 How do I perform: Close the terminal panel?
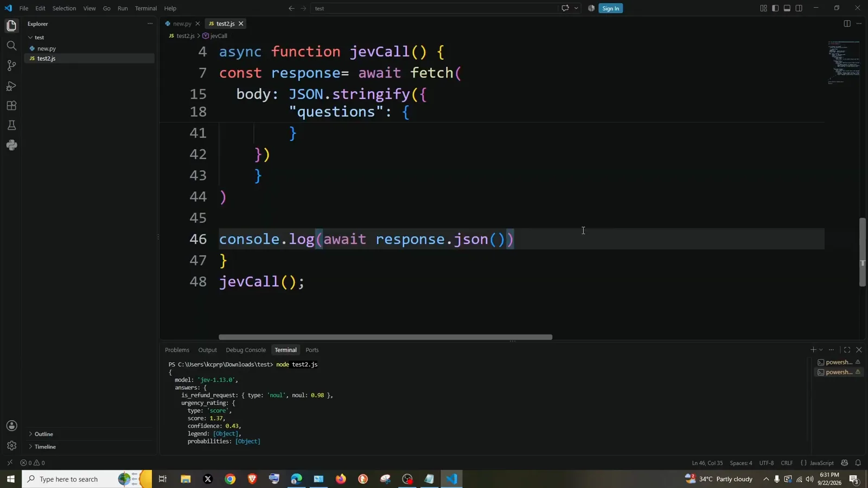(x=859, y=350)
